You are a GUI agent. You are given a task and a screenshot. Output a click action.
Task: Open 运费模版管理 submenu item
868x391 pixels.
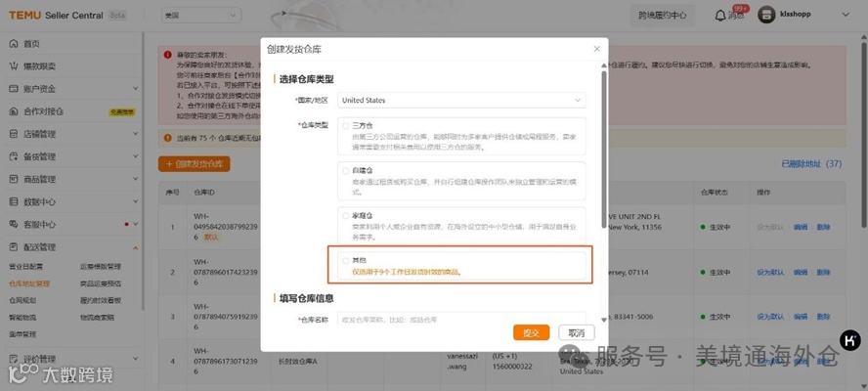coord(101,267)
